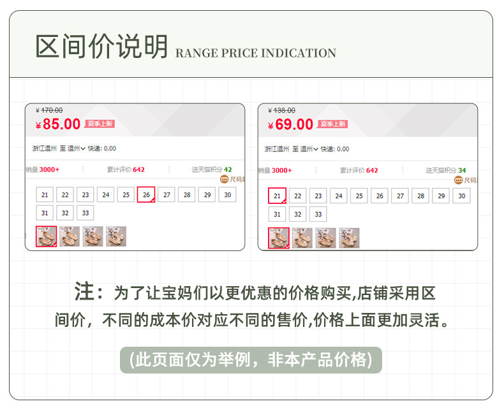Screen dimensions: 504x420
Task: Select third shoe thumbnail in right panel
Action: [x=325, y=237]
